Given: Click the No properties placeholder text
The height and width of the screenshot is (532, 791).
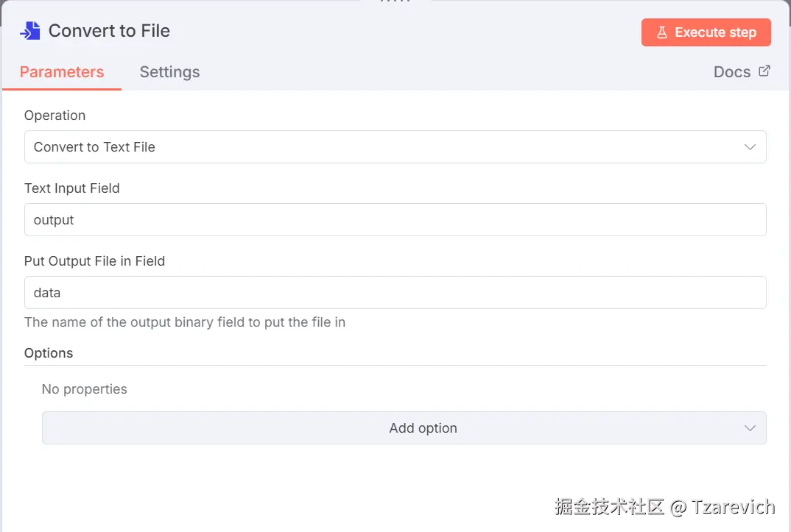Looking at the screenshot, I should click(x=84, y=389).
